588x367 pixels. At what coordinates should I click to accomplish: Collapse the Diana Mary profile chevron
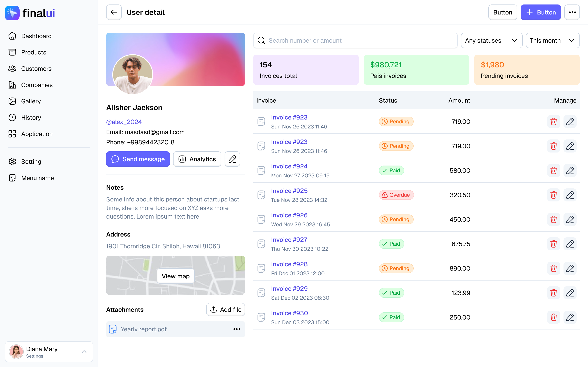tap(84, 352)
